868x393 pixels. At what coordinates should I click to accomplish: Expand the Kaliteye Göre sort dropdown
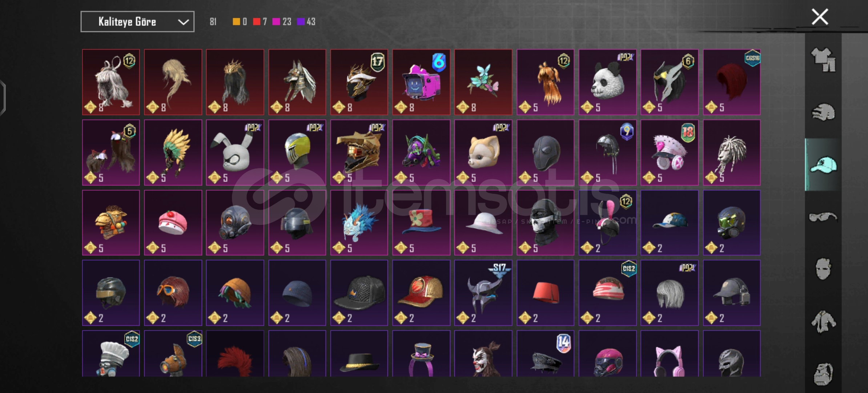pos(137,22)
